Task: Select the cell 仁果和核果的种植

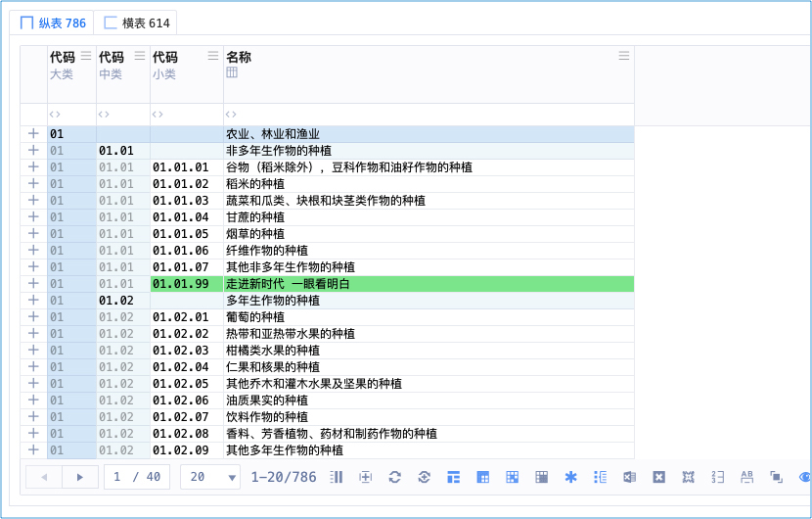Action: (x=429, y=366)
